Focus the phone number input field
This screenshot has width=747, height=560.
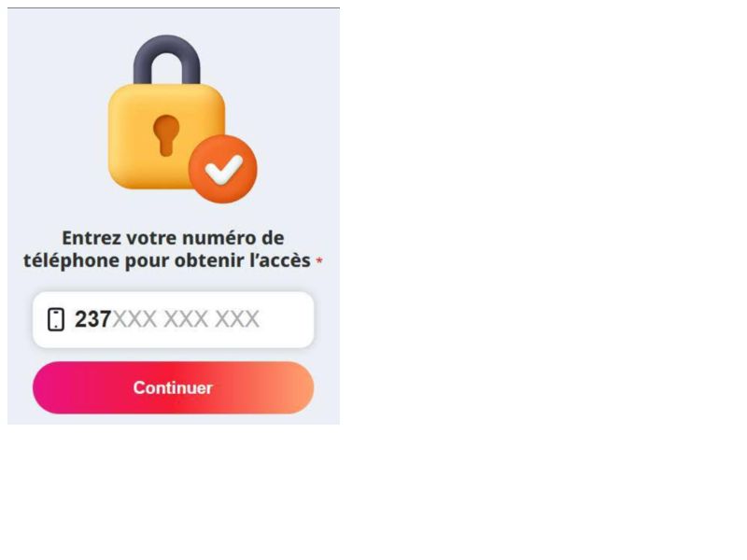coord(173,319)
